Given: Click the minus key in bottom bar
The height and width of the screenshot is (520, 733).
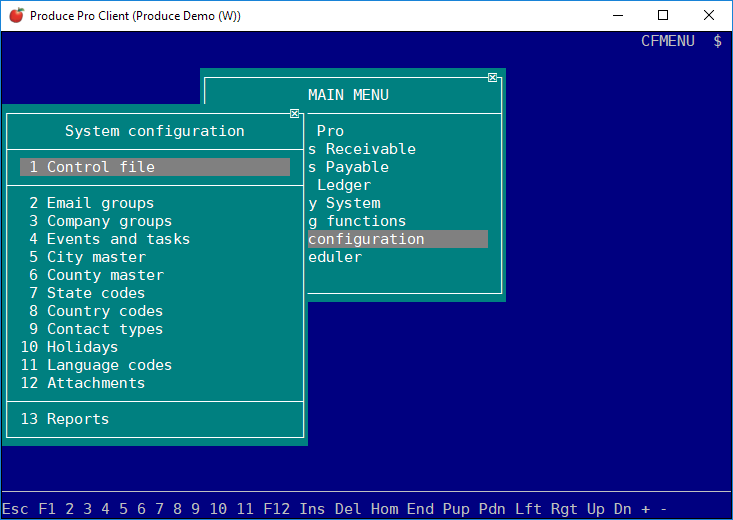Looking at the screenshot, I should point(663,509).
